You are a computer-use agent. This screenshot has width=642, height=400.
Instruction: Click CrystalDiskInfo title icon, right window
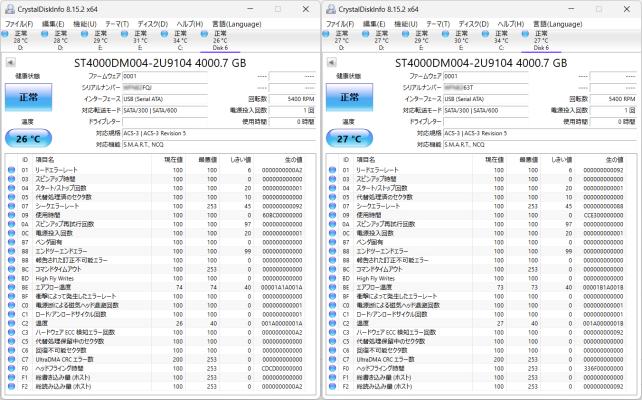pos(331,9)
